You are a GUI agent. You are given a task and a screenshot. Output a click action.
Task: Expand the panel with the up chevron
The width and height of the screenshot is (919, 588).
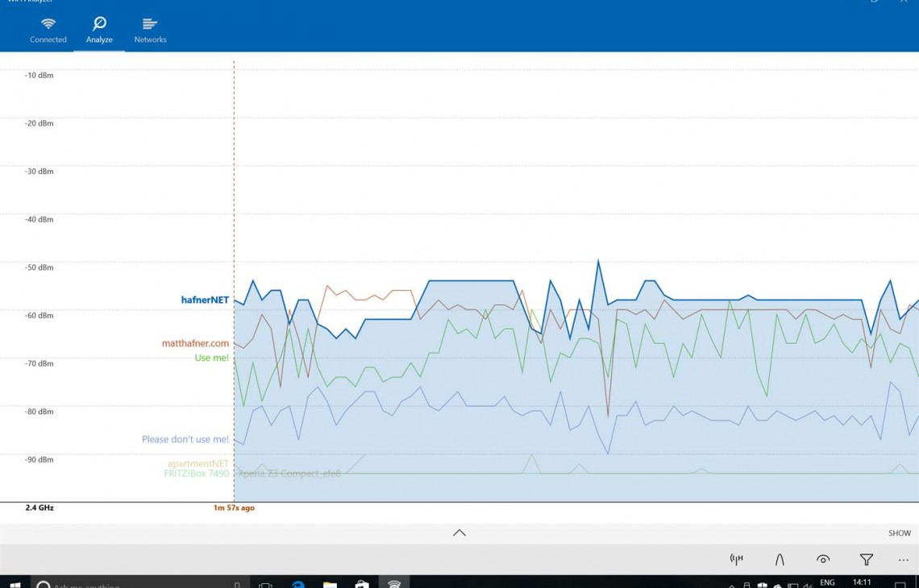click(459, 532)
